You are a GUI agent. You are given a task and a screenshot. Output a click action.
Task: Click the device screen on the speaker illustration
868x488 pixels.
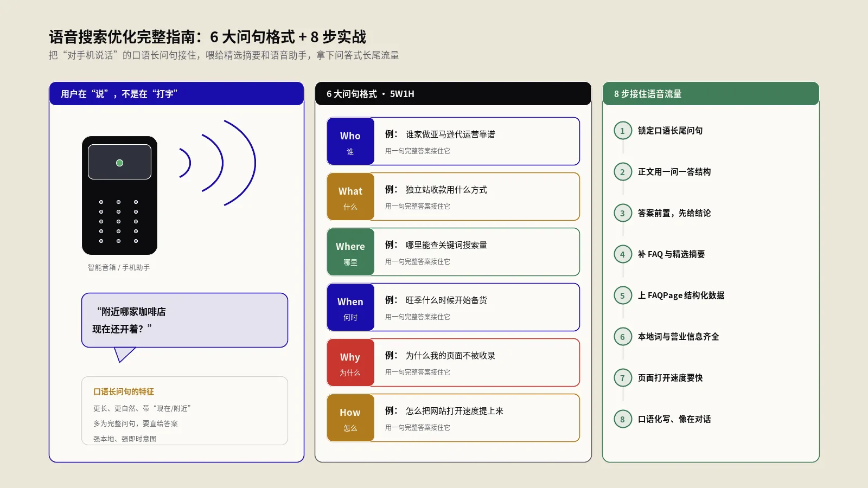119,162
